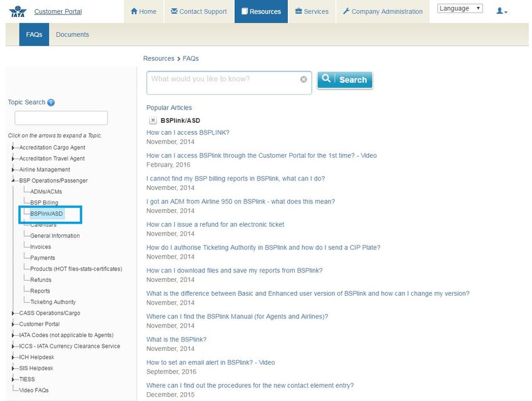The image size is (532, 401).
Task: Expand the ICCS Currency Clearance topic
Action: pos(13,346)
